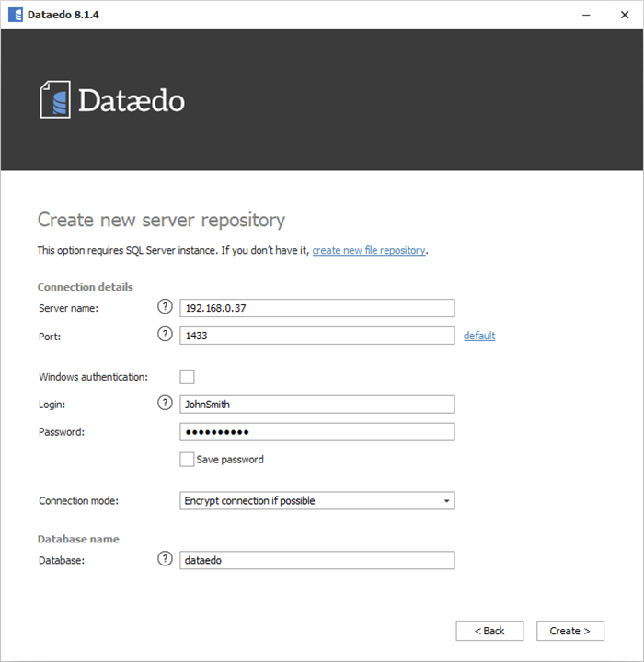Click the help icon beside Port field
644x662 pixels.
pyautogui.click(x=166, y=335)
